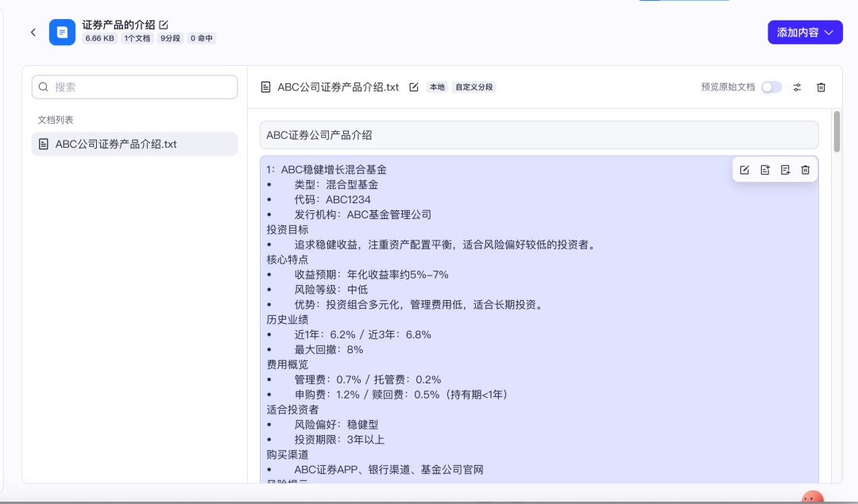Image resolution: width=858 pixels, height=504 pixels.
Task: Delete the document using header trash icon
Action: tap(821, 87)
